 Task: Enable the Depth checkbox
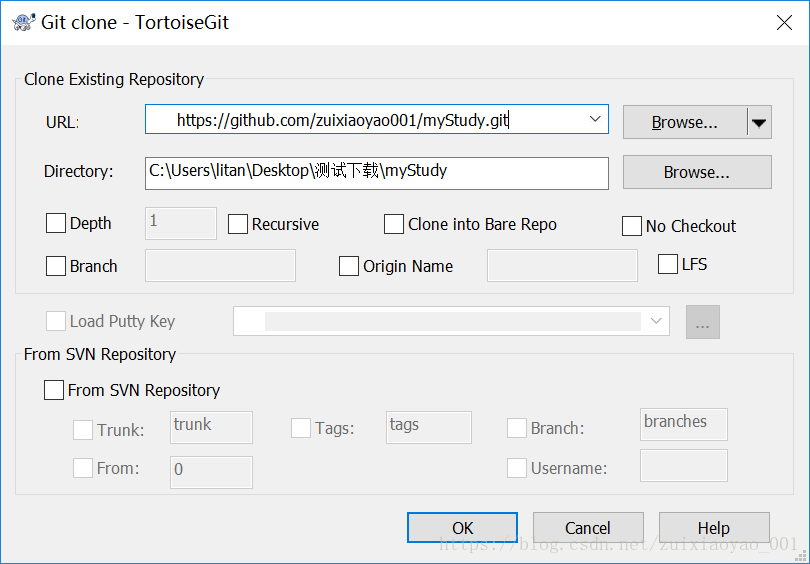tap(56, 223)
